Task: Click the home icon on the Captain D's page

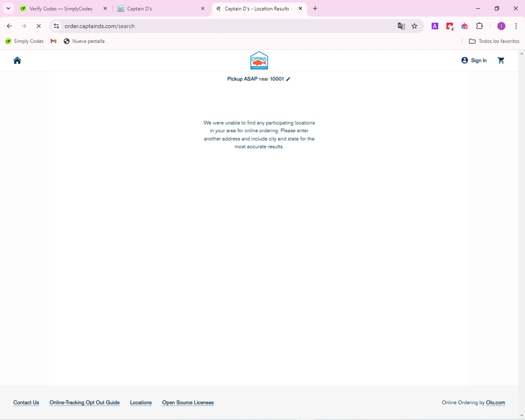Action: pyautogui.click(x=17, y=61)
